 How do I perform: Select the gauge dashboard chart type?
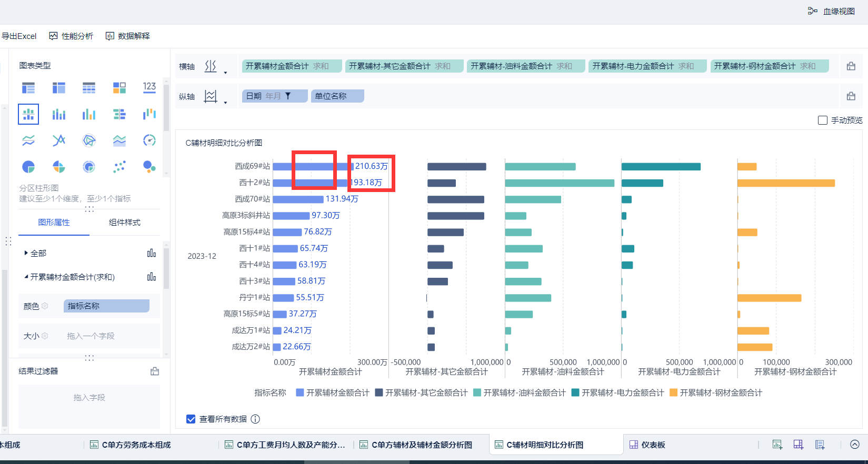coord(149,140)
